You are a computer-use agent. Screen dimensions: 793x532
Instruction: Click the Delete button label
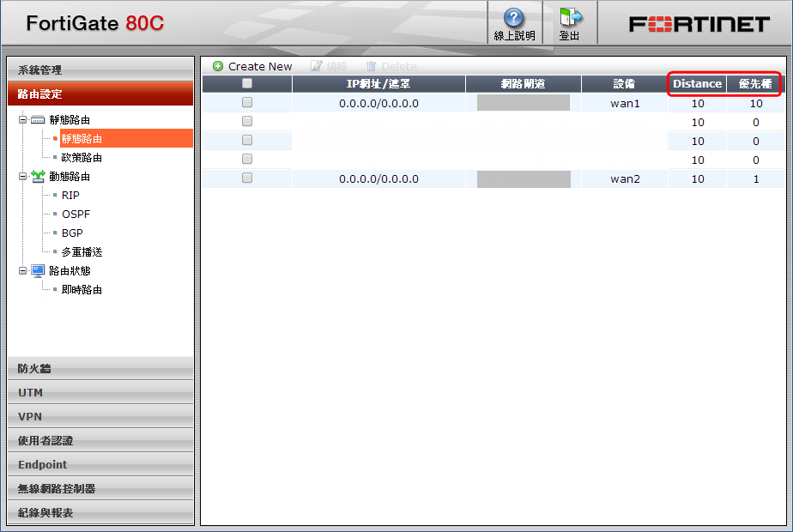399,66
